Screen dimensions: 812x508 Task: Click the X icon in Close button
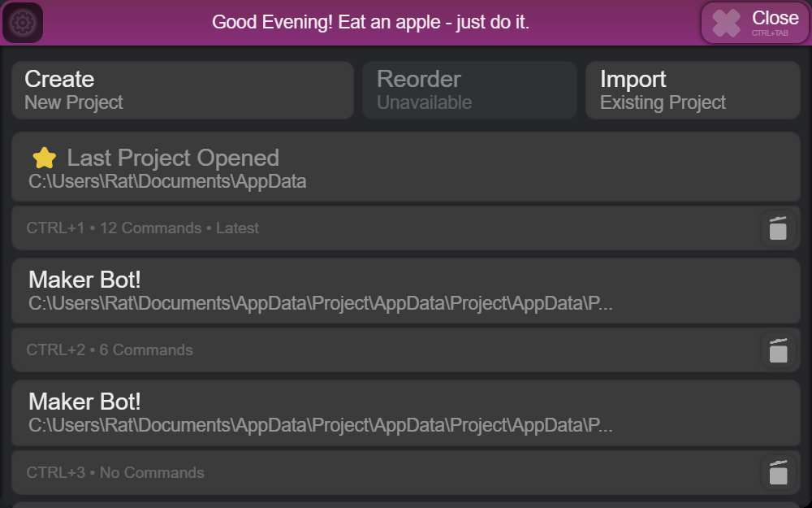[726, 24]
